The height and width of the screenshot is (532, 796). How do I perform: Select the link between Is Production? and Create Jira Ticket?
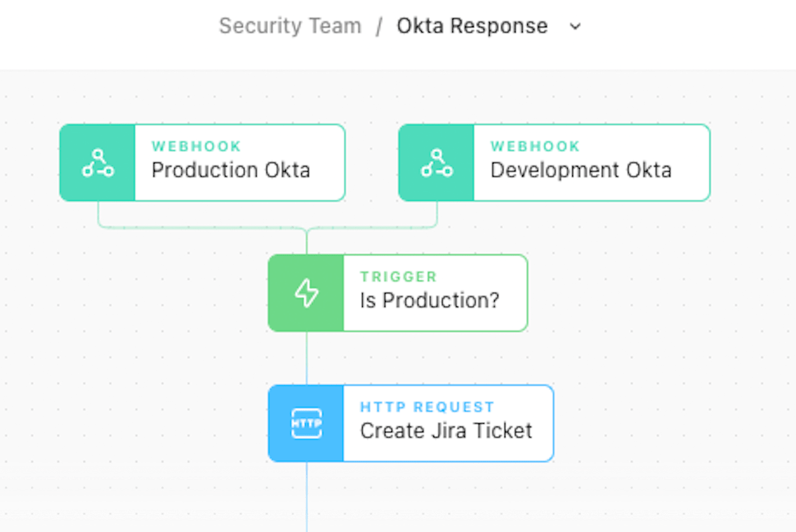(x=306, y=358)
